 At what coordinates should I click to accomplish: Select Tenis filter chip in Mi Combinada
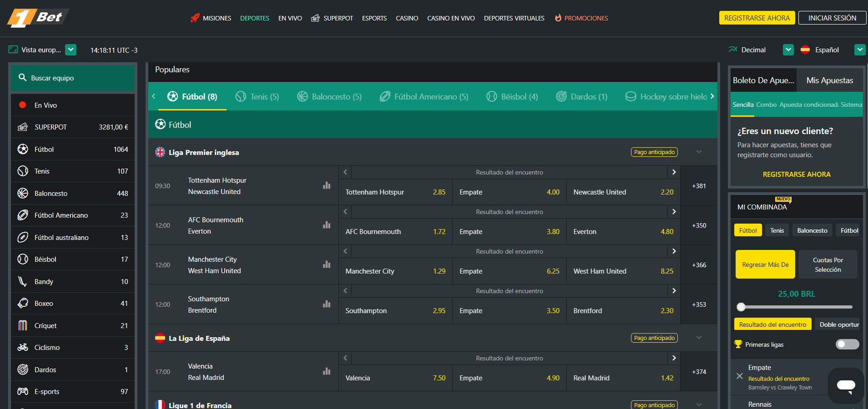(777, 230)
